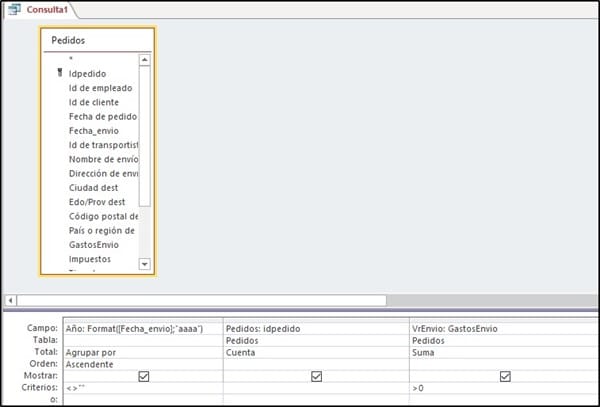The width and height of the screenshot is (600, 407).
Task: Select the Idpedido field in Pedidos list
Action: pyautogui.click(x=87, y=74)
